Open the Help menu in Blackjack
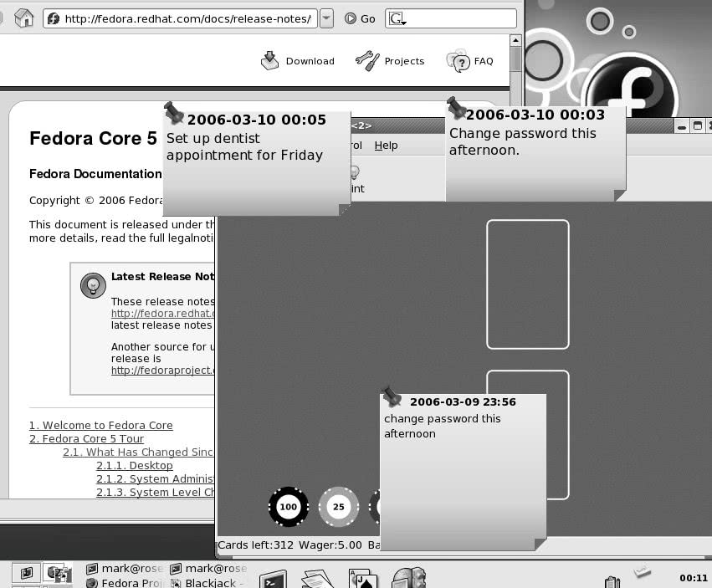This screenshot has height=588, width=712. pyautogui.click(x=386, y=146)
